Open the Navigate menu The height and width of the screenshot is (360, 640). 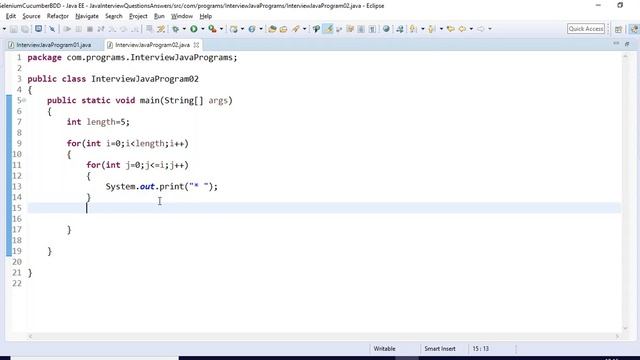pyautogui.click(x=87, y=16)
